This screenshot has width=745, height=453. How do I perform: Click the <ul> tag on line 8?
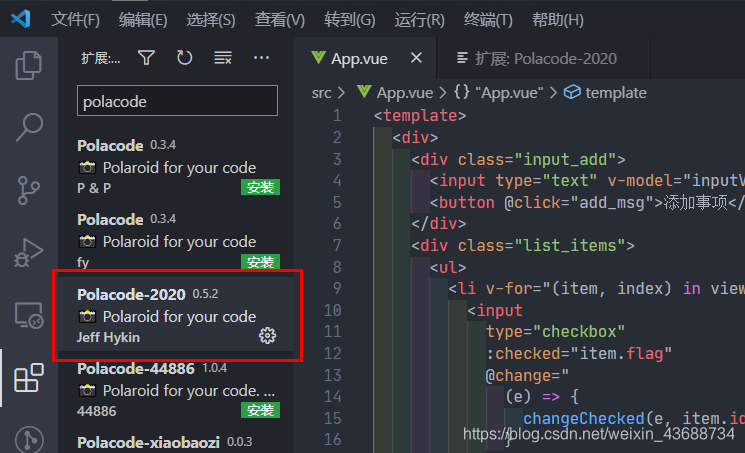(x=448, y=267)
